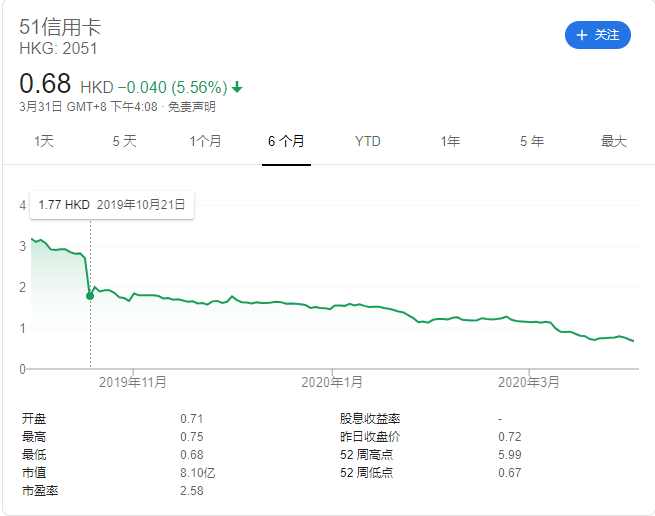
Task: Open the 1年 chart range tab
Action: [450, 141]
